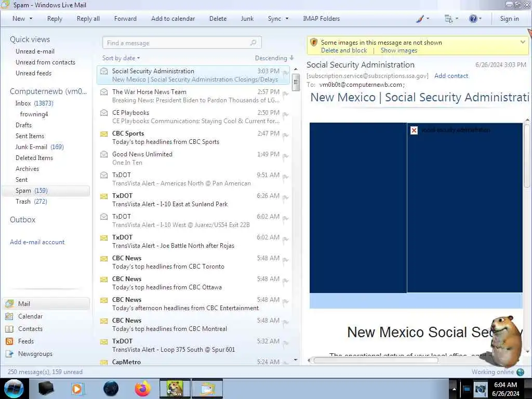Image resolution: width=532 pixels, height=399 pixels.
Task: Flag the TxDOT Joe Battle North message
Action: click(x=286, y=239)
